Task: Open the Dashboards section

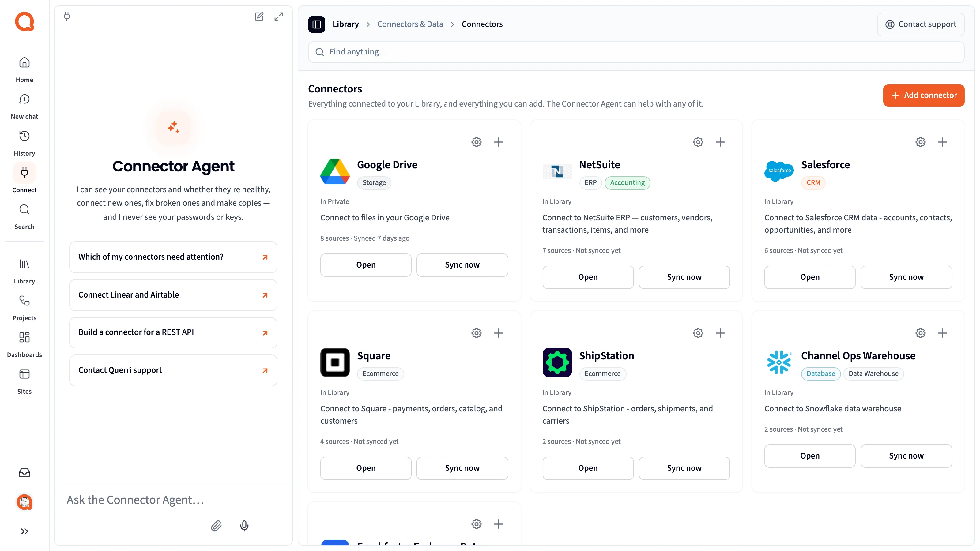Action: [24, 344]
